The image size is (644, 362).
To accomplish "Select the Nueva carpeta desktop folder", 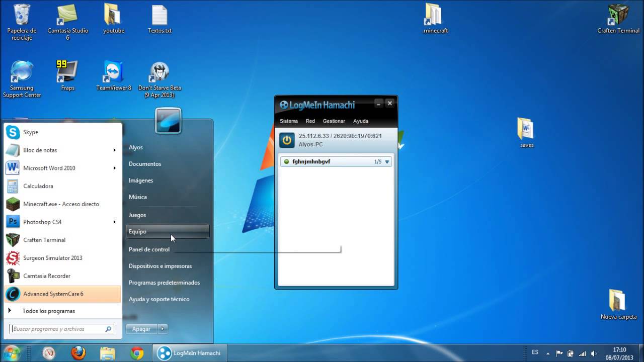I will [618, 305].
